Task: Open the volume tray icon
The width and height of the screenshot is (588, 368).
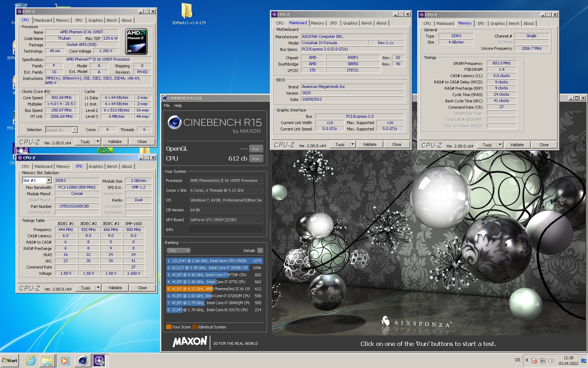Action: click(551, 361)
